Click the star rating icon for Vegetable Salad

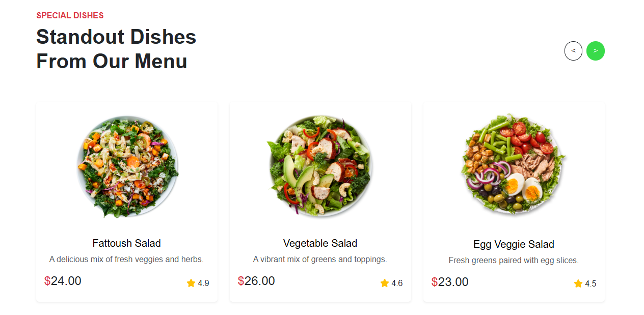pos(384,283)
